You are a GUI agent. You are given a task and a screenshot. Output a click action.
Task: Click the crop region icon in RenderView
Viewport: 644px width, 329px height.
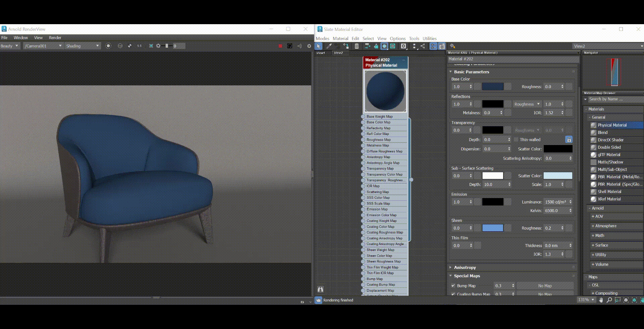pos(151,46)
